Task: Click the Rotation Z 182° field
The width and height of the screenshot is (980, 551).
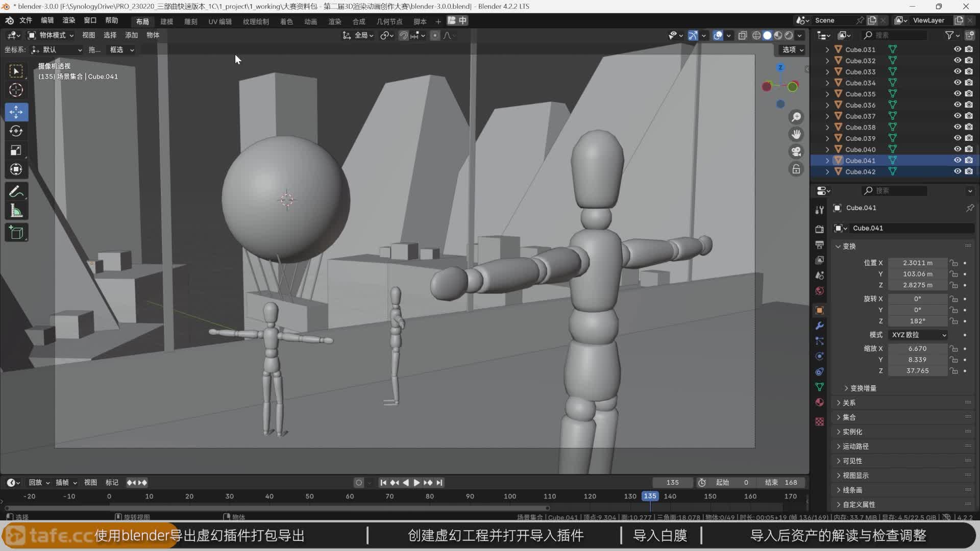Action: (917, 321)
